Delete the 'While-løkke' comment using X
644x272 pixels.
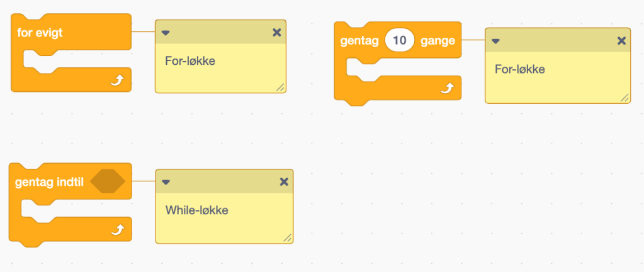click(x=284, y=182)
